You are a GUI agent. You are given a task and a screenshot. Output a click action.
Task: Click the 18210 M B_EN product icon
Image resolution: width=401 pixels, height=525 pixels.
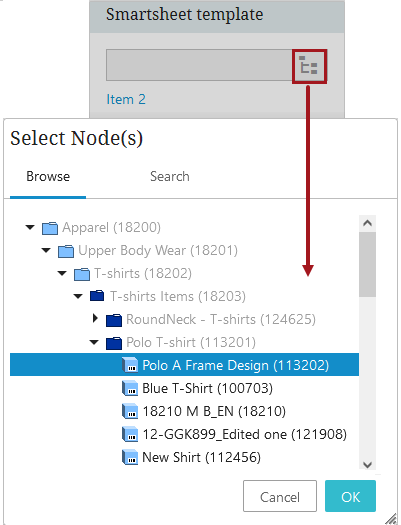(x=130, y=411)
